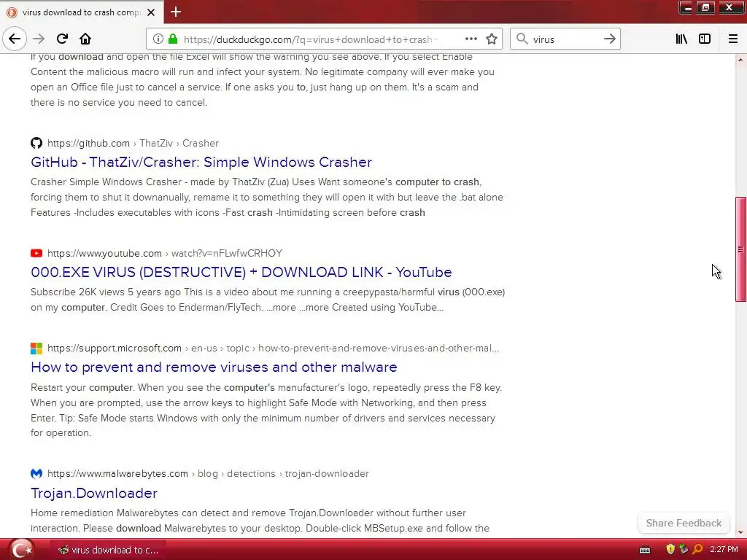Open 000.EXE VIRUS YouTube result
The height and width of the screenshot is (560, 747).
[241, 272]
